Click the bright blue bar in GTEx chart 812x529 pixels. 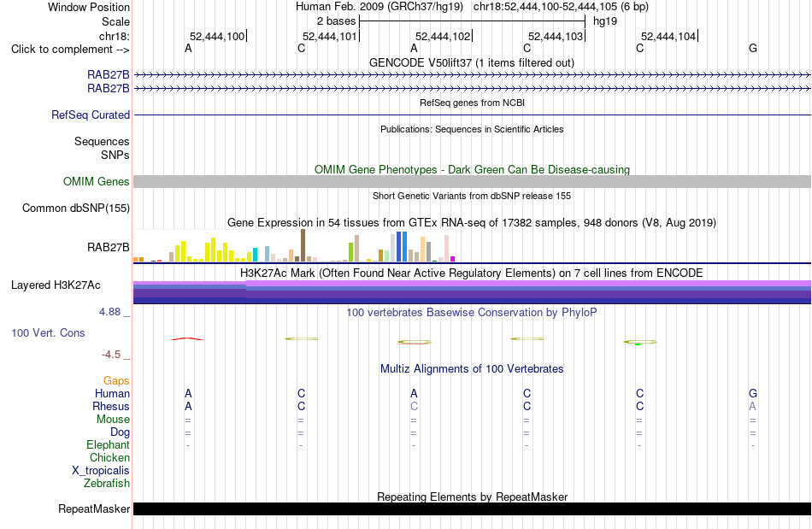point(404,246)
